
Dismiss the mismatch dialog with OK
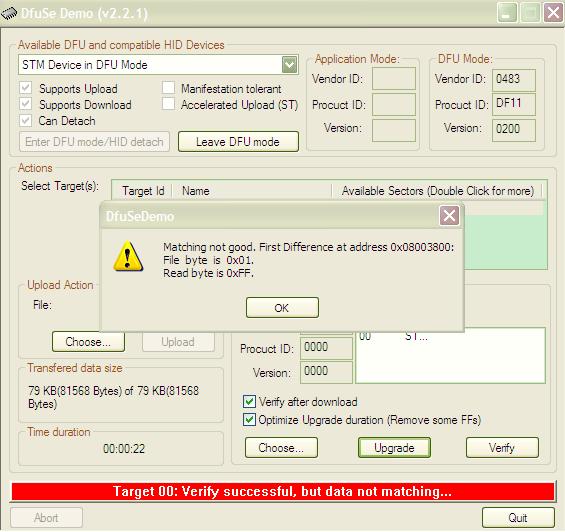pos(282,307)
